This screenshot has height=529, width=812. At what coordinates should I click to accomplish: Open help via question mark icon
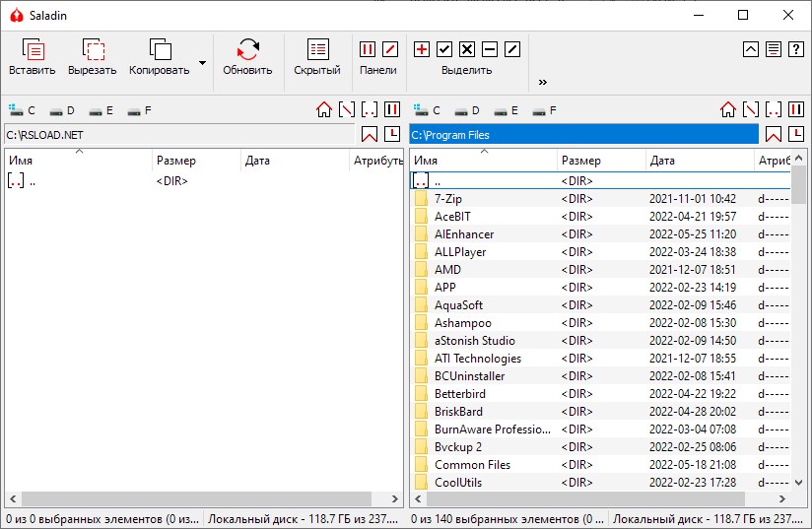tap(796, 49)
